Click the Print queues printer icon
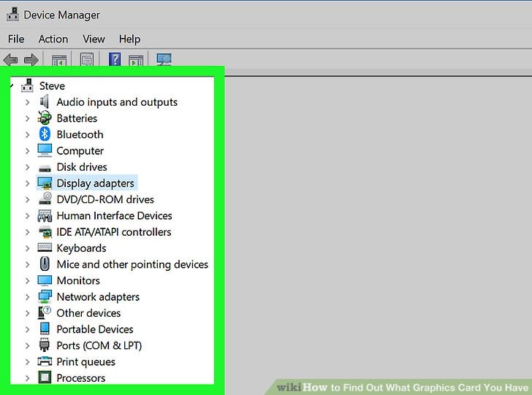This screenshot has height=395, width=532. pyautogui.click(x=45, y=361)
